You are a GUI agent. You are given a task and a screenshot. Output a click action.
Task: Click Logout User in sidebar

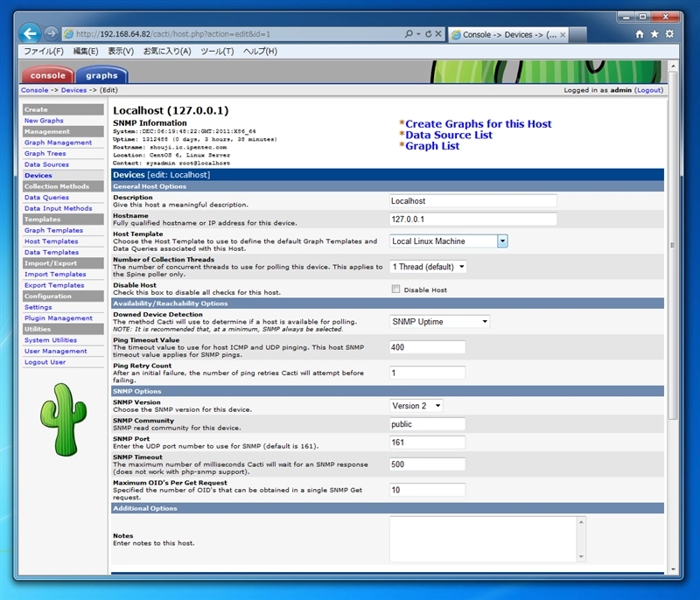(x=45, y=362)
